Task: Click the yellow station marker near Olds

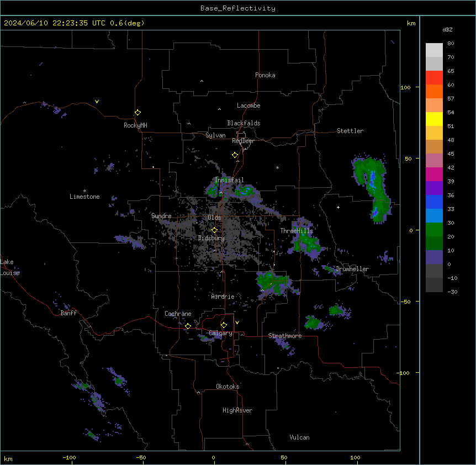Action: 214,230
